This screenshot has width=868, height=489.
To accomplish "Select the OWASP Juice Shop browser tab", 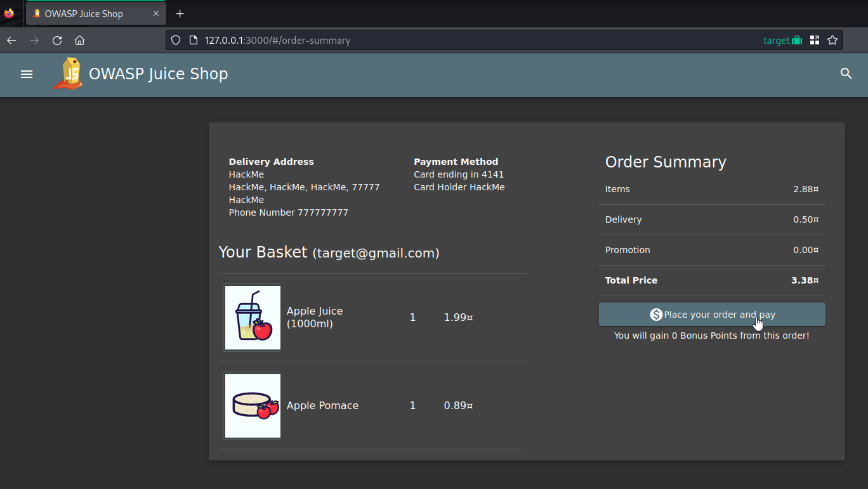I will (x=96, y=13).
